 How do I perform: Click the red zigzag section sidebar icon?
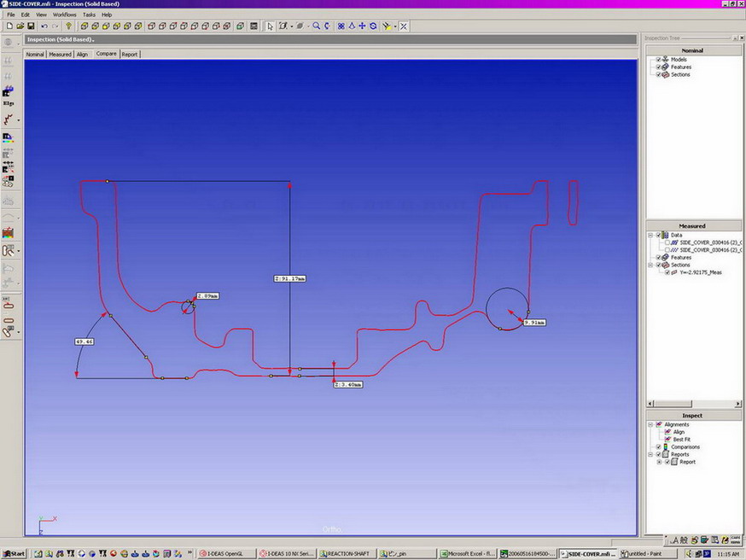point(8,120)
